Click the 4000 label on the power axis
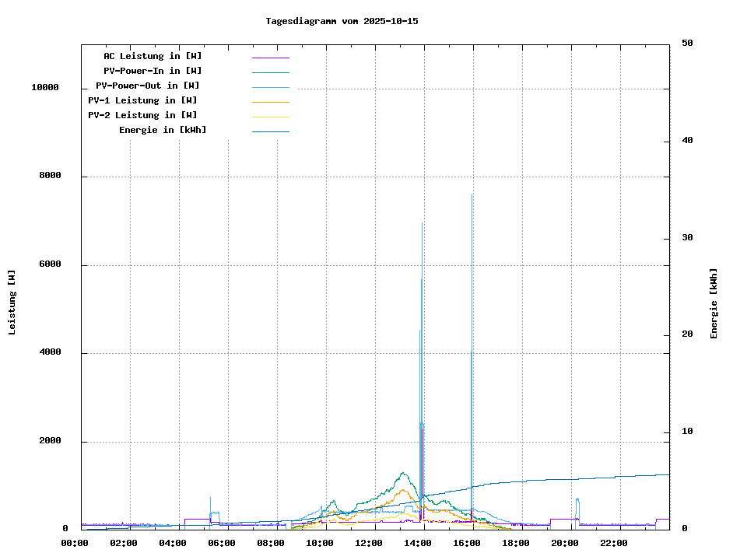747x560 pixels. [50, 353]
